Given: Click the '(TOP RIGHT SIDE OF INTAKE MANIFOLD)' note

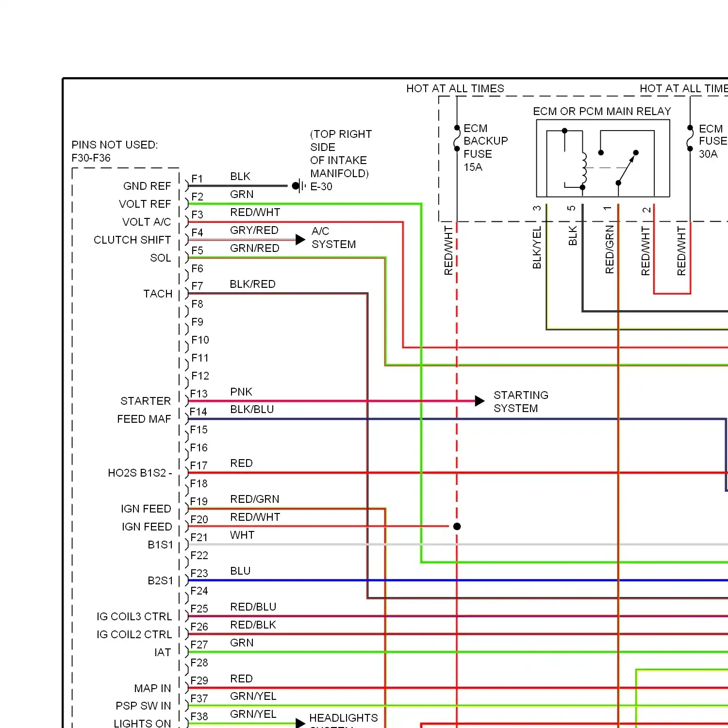Looking at the screenshot, I should (341, 153).
